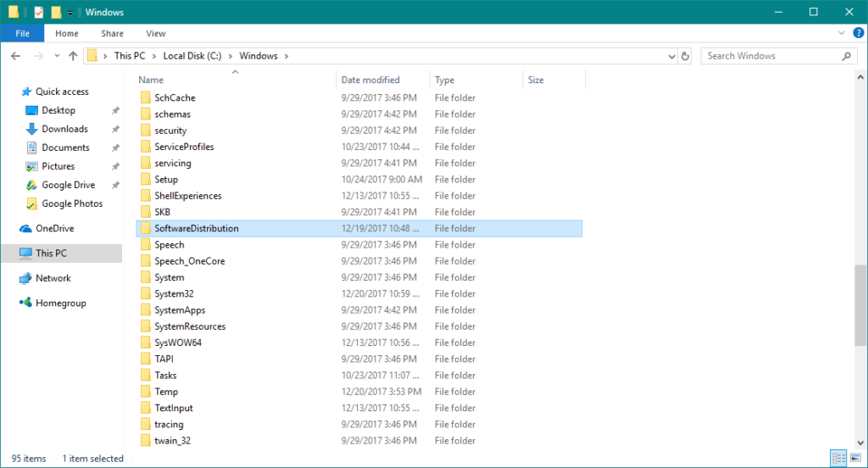Screen dimensions: 868x468
Task: Sort by the Type column header
Action: click(476, 80)
